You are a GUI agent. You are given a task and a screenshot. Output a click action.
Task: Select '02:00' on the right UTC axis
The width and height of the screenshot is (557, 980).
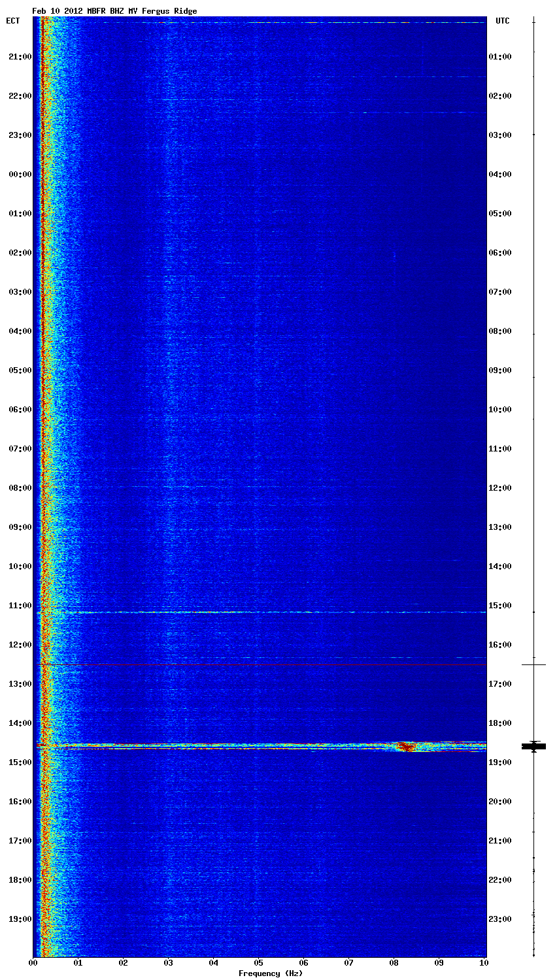pos(500,96)
